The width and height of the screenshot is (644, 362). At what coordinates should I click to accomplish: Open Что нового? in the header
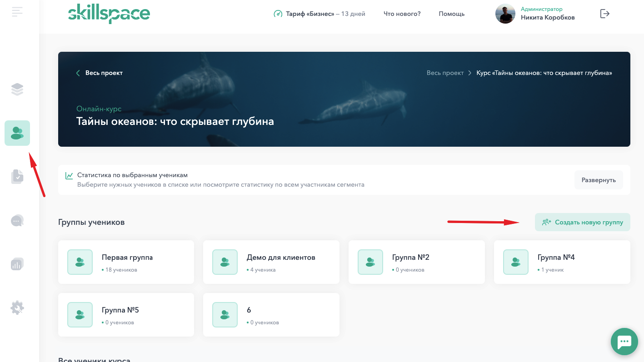point(402,14)
